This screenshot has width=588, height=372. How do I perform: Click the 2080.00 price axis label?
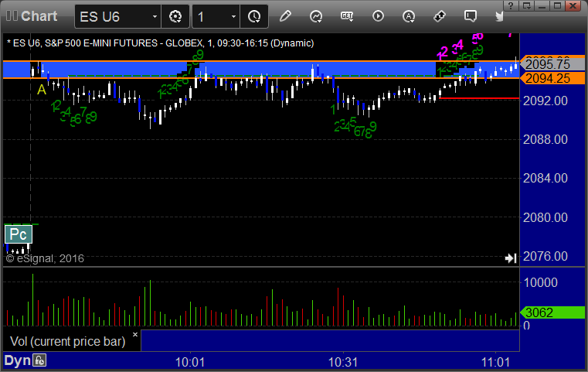pyautogui.click(x=546, y=217)
